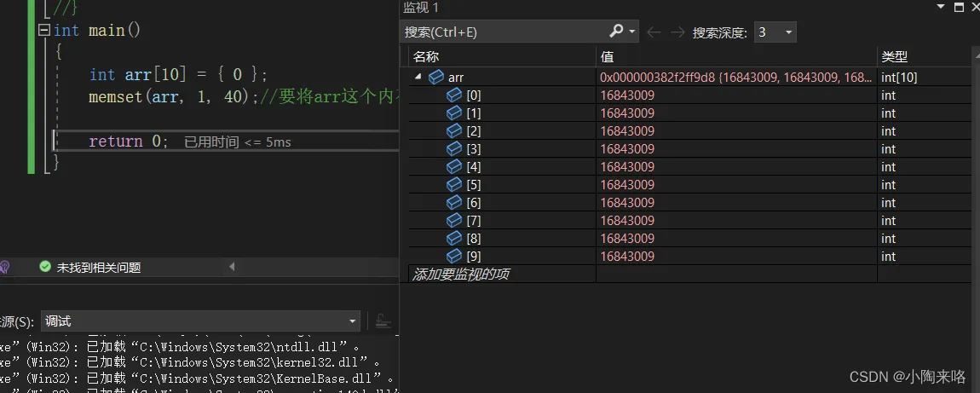Click the back arrow in Watch search bar

point(654,32)
